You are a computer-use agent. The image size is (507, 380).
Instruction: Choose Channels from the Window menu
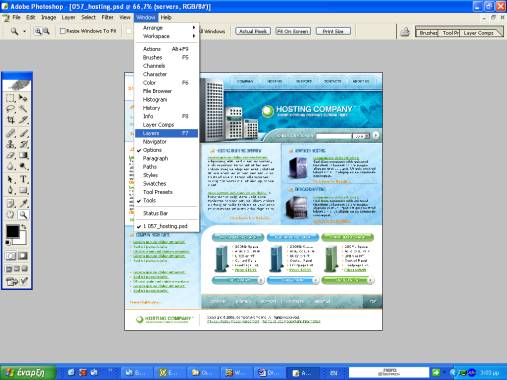tap(166, 66)
